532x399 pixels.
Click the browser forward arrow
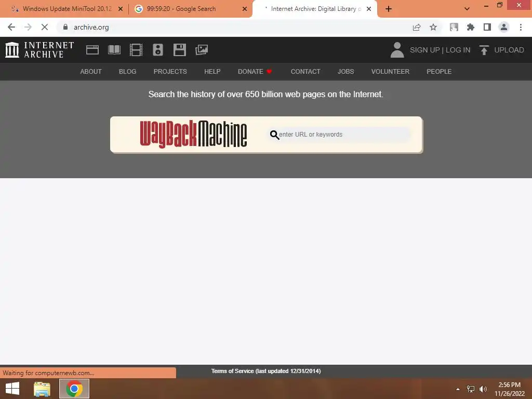pos(28,27)
